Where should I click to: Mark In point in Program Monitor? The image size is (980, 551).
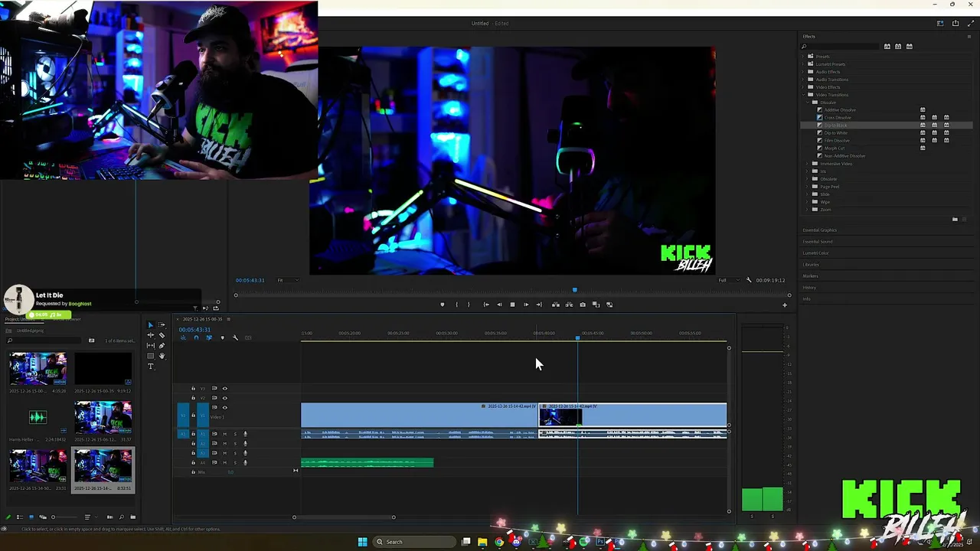(457, 305)
